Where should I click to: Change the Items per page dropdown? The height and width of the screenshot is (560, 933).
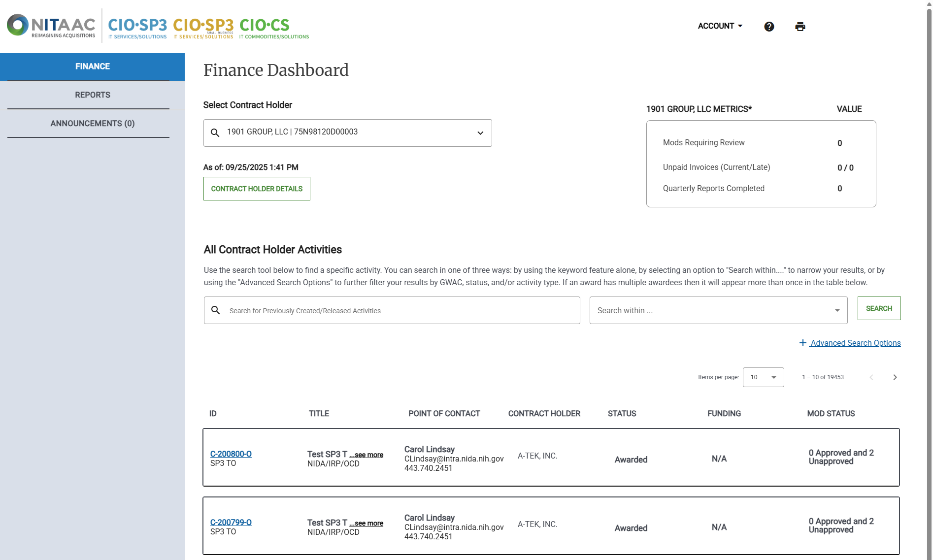763,377
